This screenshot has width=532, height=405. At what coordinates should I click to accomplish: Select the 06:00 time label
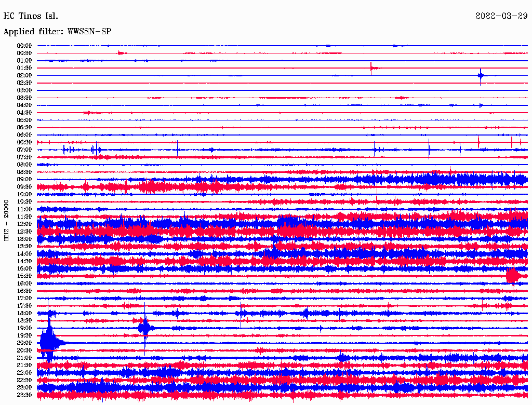click(24, 135)
